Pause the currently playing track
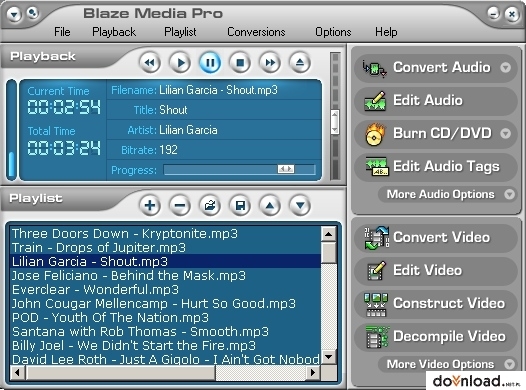 [210, 63]
